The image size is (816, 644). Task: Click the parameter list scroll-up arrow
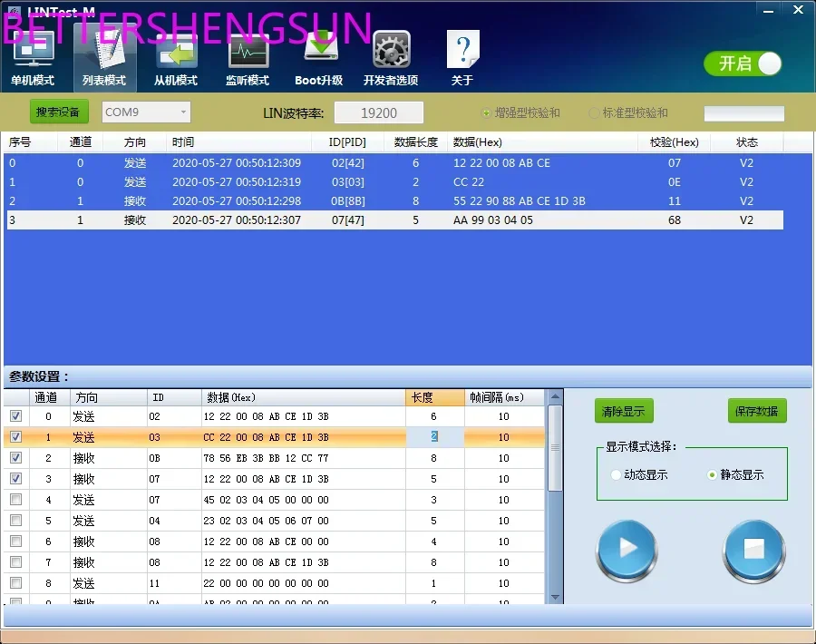pos(555,396)
